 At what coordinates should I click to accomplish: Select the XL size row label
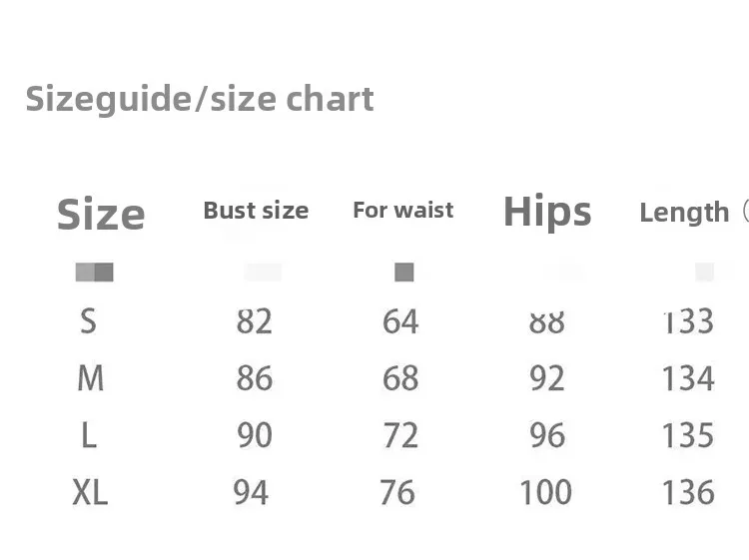point(90,492)
